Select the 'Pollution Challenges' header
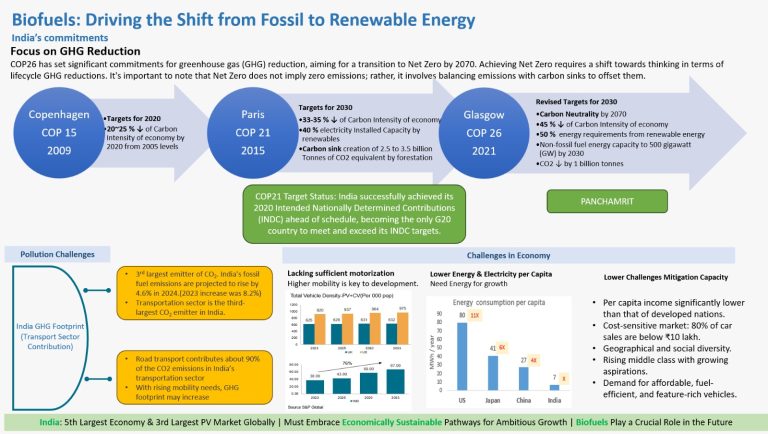 point(57,254)
